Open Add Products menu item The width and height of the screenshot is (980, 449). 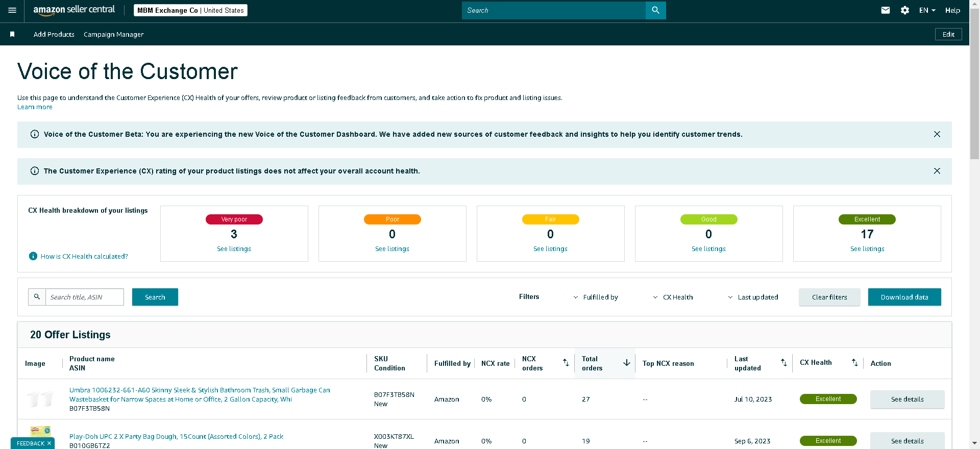point(54,34)
